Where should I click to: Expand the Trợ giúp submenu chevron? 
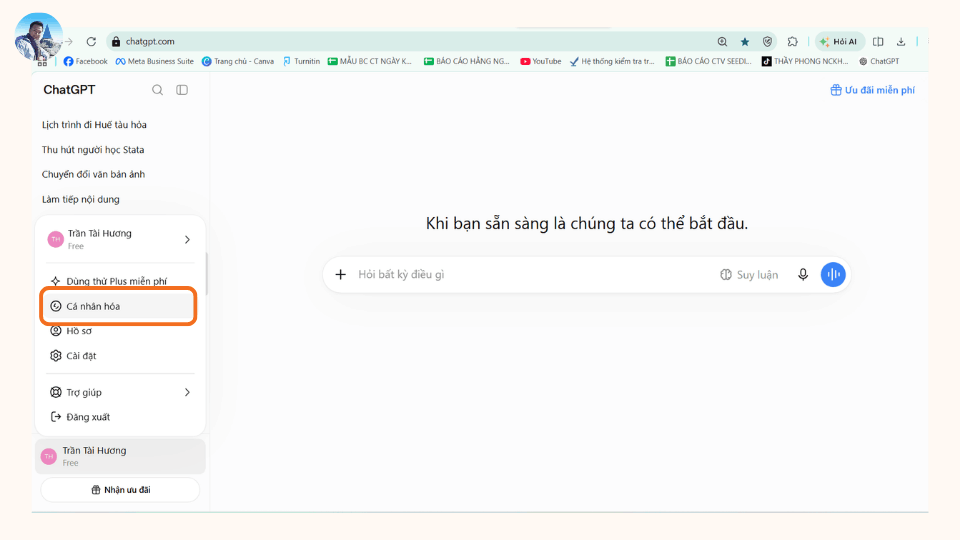click(x=187, y=392)
